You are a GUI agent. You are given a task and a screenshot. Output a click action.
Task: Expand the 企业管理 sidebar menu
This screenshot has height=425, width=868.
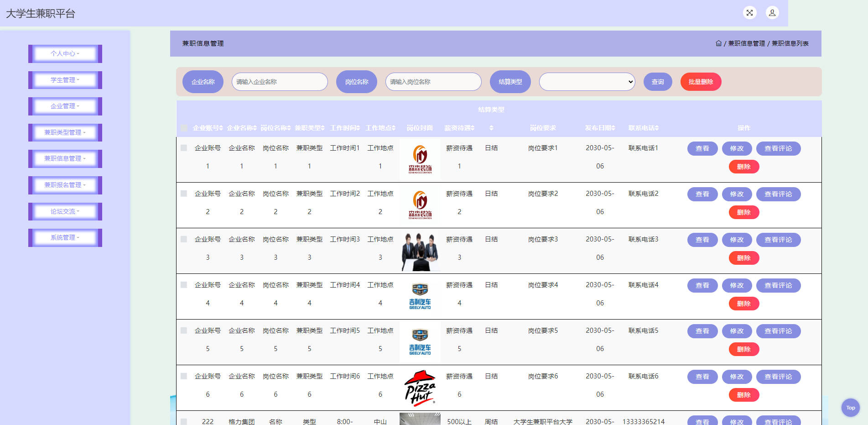[65, 106]
